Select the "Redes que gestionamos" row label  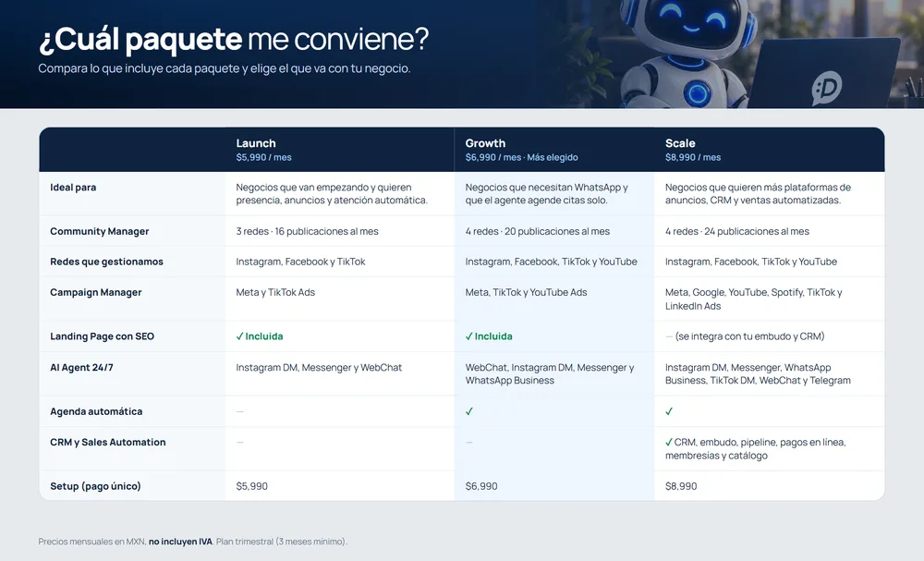106,262
